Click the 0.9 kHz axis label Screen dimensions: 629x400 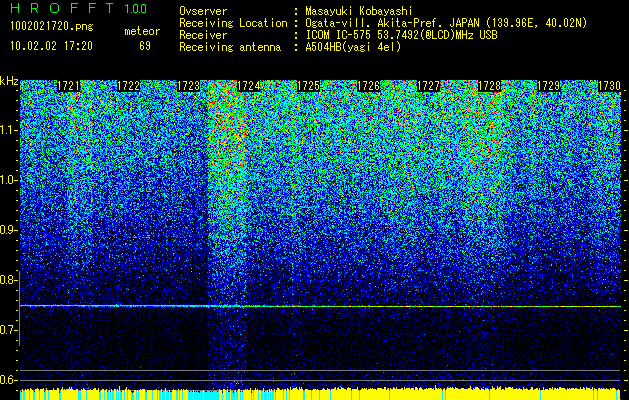click(x=8, y=230)
